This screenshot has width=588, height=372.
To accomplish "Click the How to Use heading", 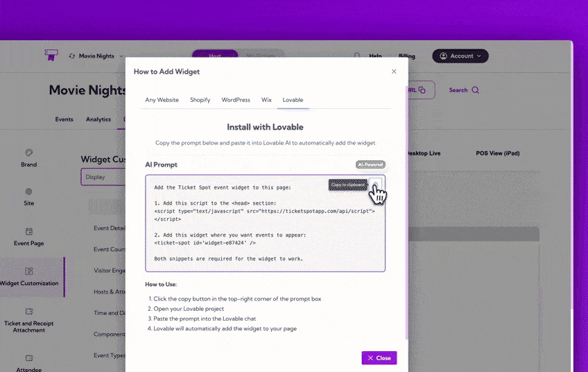I will pyautogui.click(x=161, y=284).
